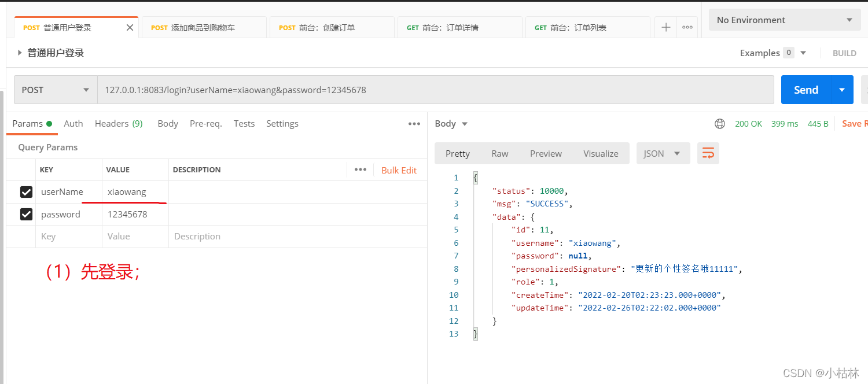Image resolution: width=868 pixels, height=384 pixels.
Task: Switch to the 前台：创建订单 tab
Action: point(332,27)
